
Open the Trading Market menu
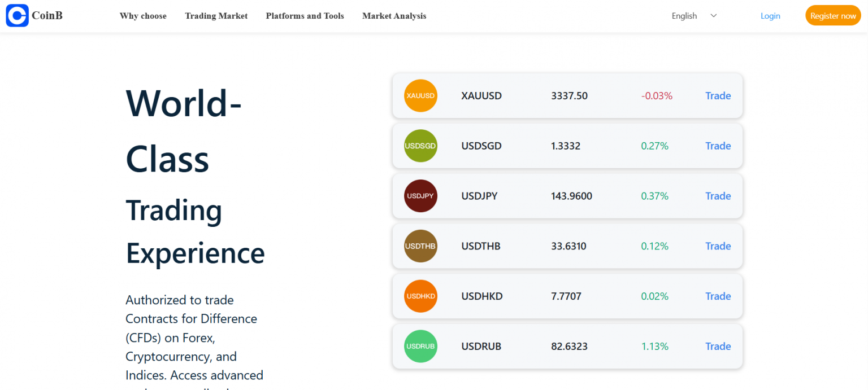[216, 16]
